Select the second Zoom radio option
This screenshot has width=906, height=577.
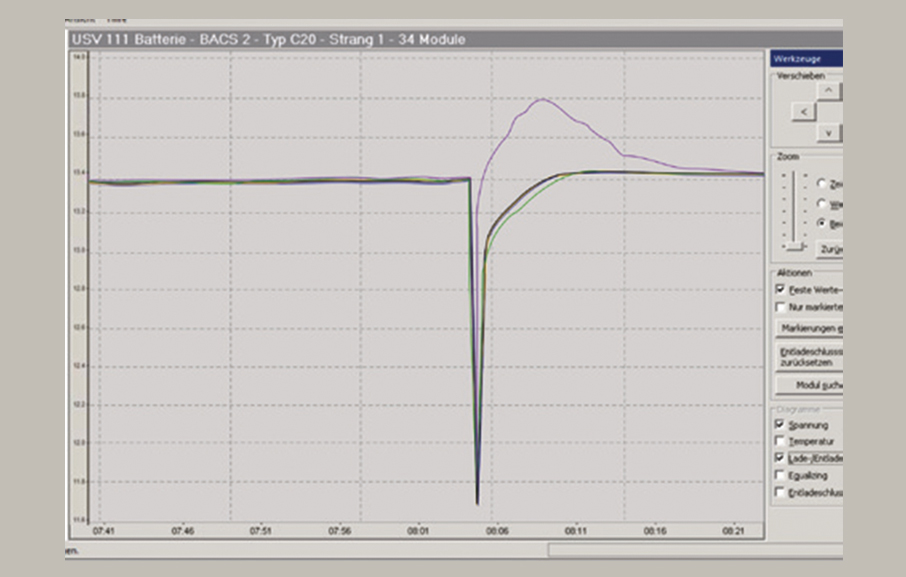click(822, 203)
